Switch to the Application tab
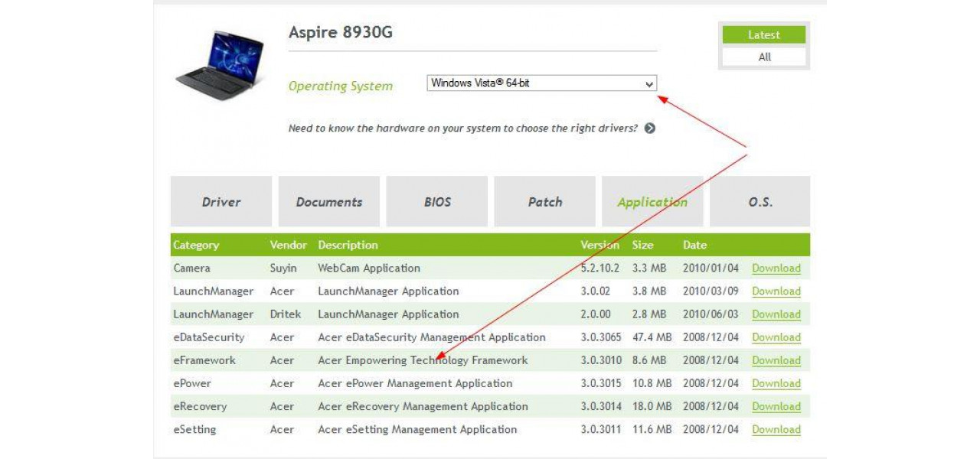 coord(652,202)
